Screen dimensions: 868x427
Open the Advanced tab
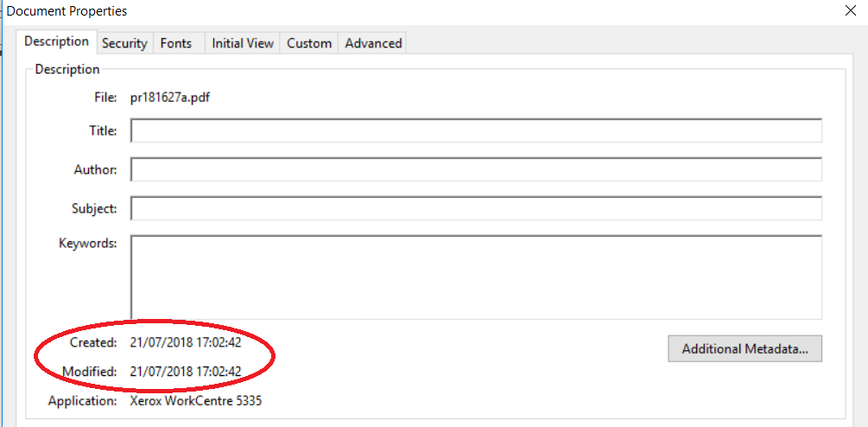[x=373, y=43]
